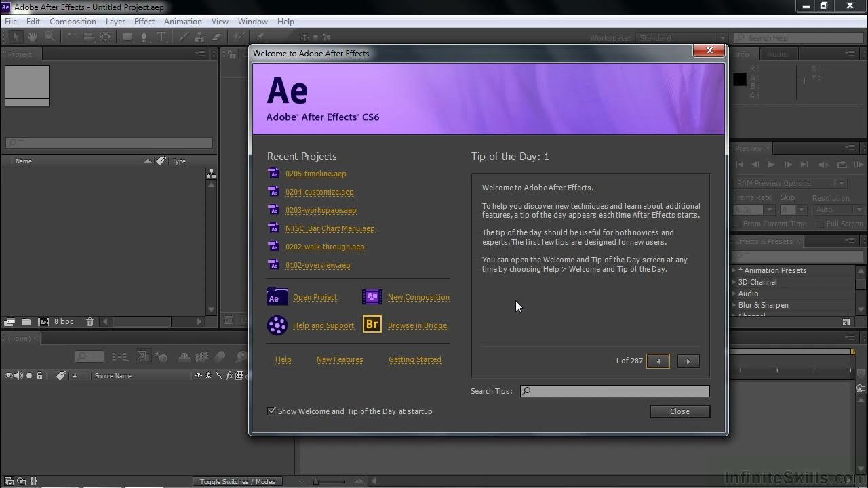Screen dimensions: 868x488
Task: Click the new composition icon in Project panel footer
Action: [43, 322]
